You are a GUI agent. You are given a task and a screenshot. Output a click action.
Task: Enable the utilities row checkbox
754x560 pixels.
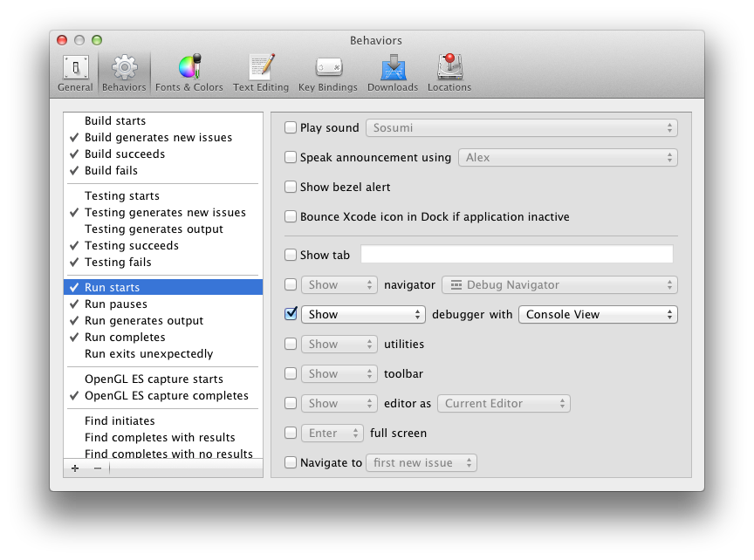(291, 345)
